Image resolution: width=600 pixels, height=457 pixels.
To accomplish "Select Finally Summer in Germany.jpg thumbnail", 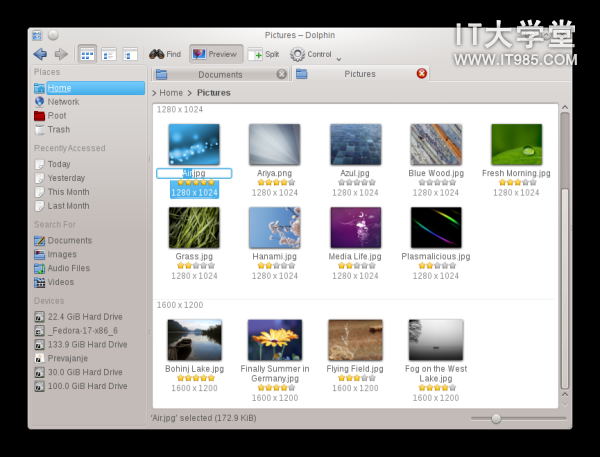I will pyautogui.click(x=275, y=340).
